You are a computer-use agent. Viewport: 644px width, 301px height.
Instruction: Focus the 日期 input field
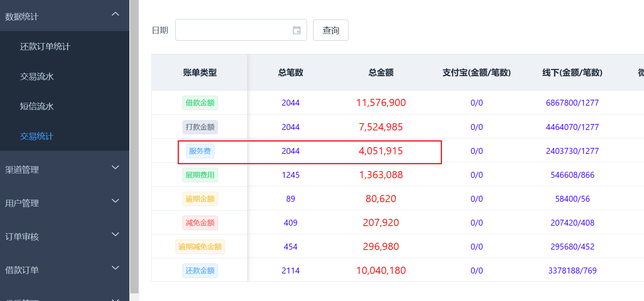coord(234,30)
